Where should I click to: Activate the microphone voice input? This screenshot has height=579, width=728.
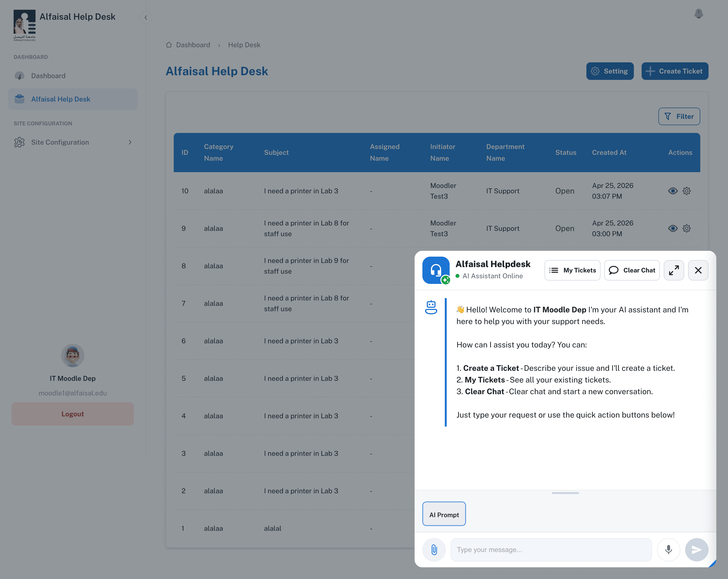click(x=668, y=550)
